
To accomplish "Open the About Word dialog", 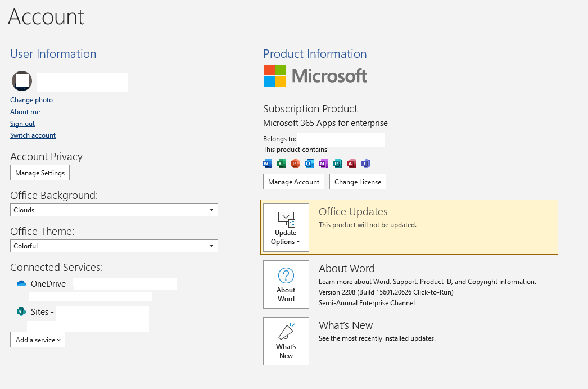I will point(286,284).
